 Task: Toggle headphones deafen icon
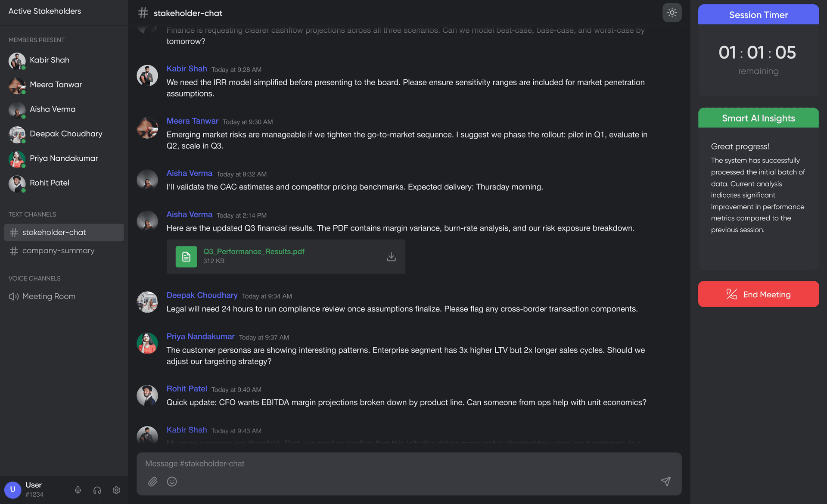pos(97,490)
